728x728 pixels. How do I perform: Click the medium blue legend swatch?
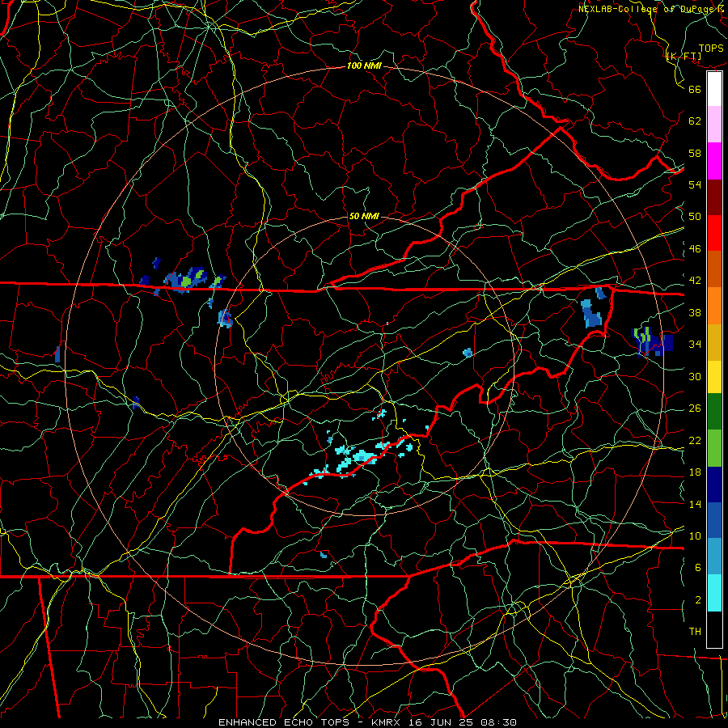click(x=714, y=520)
